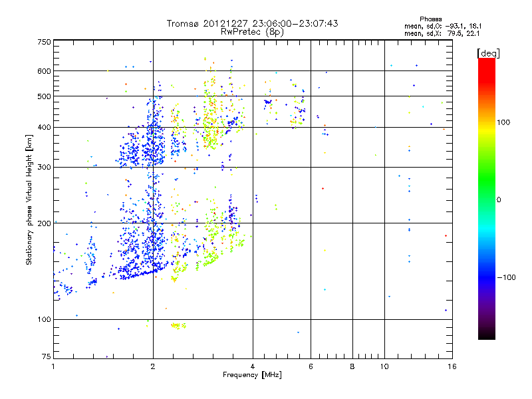Click the y-axis tick label '500'
Viewport: 532px width, 399px height.
tap(44, 96)
